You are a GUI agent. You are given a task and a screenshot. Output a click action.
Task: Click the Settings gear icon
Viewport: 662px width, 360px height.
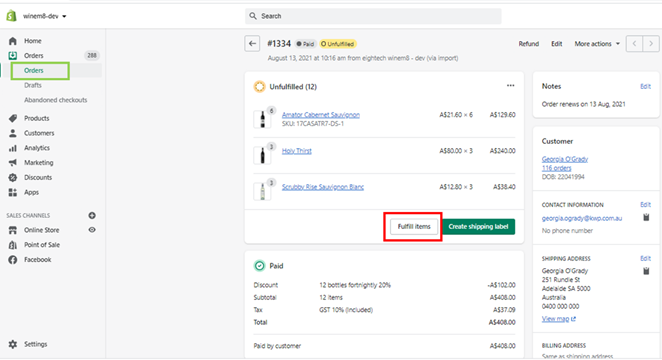click(x=13, y=344)
